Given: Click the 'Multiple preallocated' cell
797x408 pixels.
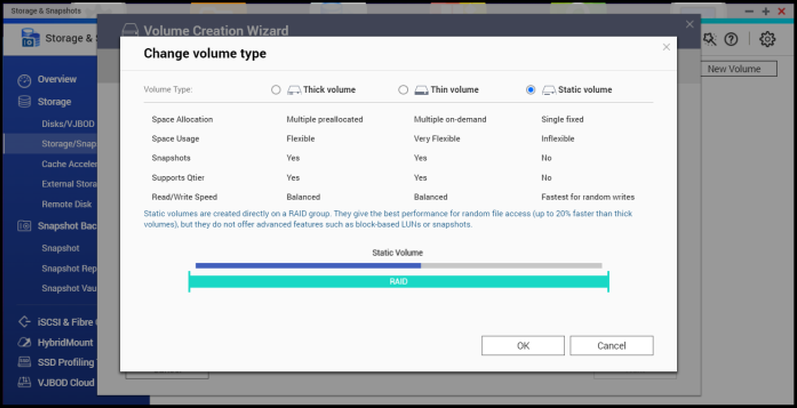Looking at the screenshot, I should 324,119.
